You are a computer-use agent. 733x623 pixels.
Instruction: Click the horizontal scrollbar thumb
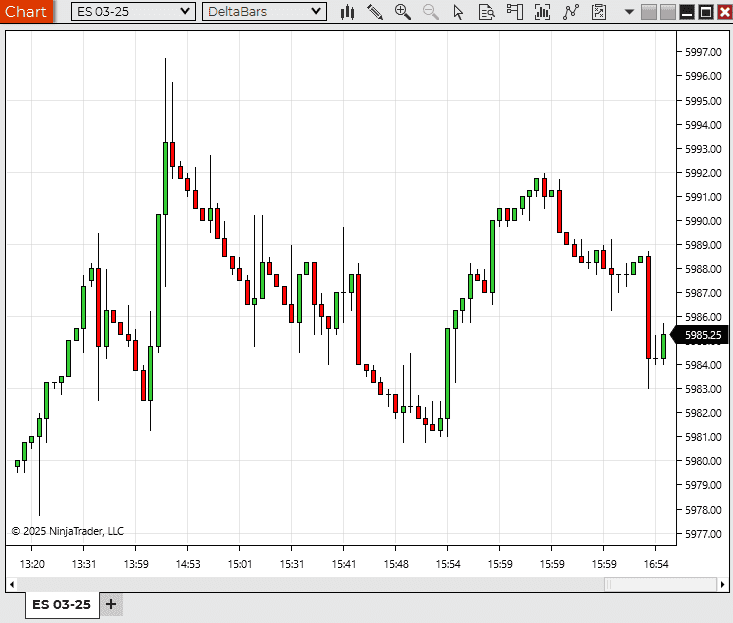click(x=660, y=584)
